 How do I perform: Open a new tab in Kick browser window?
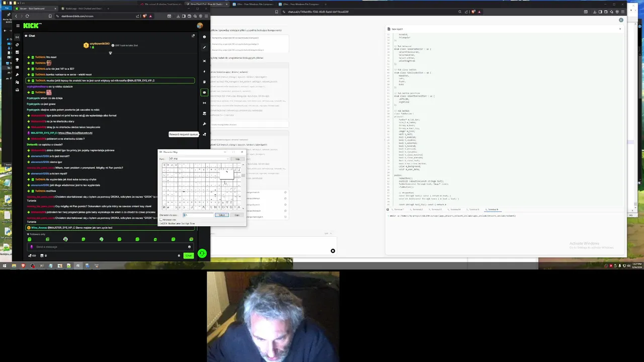[108, 9]
